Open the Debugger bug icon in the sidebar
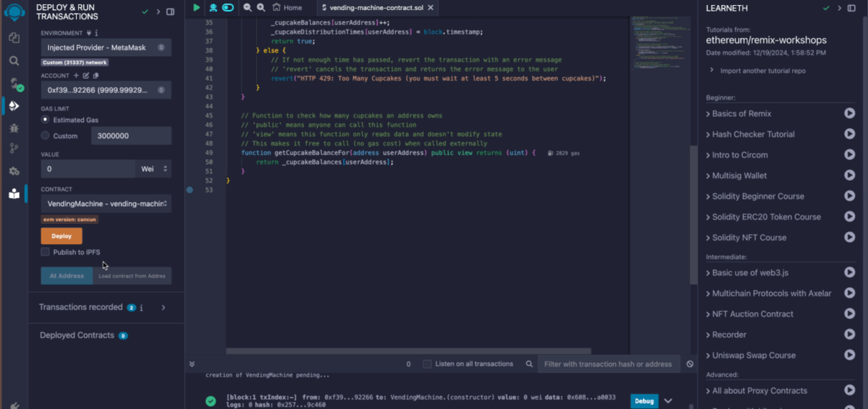 [14, 128]
